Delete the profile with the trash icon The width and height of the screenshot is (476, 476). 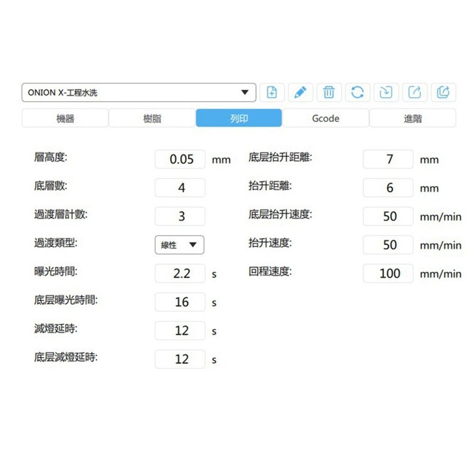pyautogui.click(x=329, y=93)
